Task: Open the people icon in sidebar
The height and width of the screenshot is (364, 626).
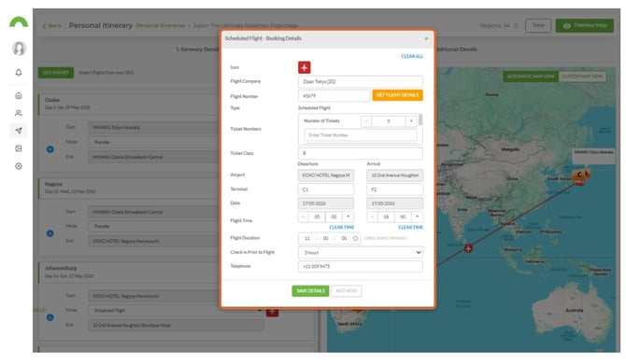Action: pyautogui.click(x=19, y=113)
